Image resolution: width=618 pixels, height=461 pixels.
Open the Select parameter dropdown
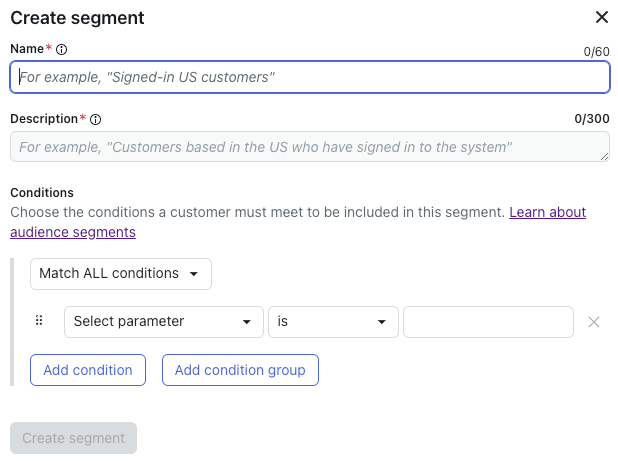pyautogui.click(x=164, y=322)
